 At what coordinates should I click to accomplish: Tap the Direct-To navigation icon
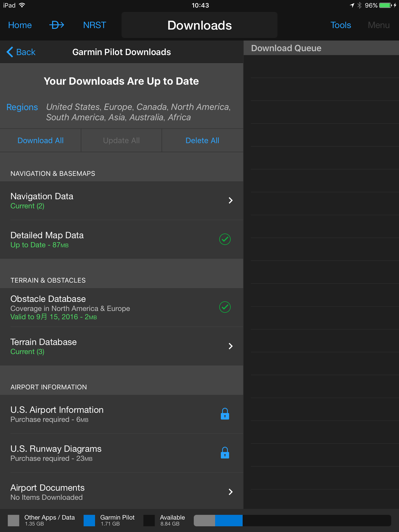57,25
